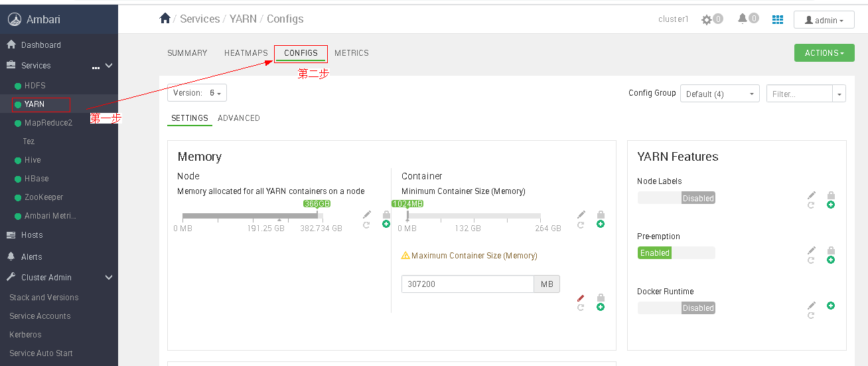Switch to the ADVANCED sub-tab
The width and height of the screenshot is (868, 366).
click(239, 118)
